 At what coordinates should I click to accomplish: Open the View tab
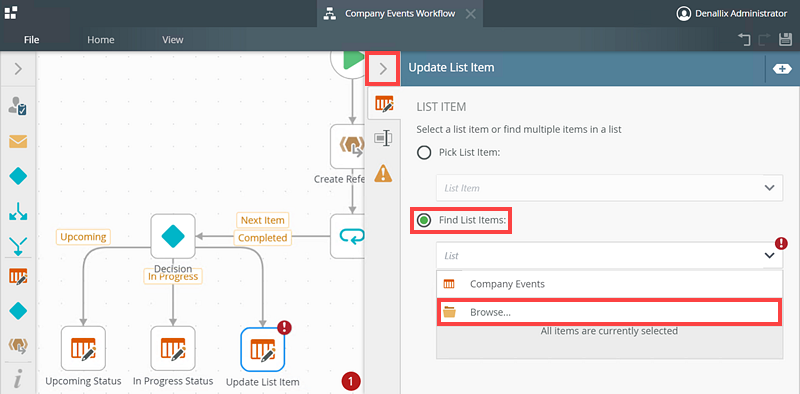tap(172, 40)
